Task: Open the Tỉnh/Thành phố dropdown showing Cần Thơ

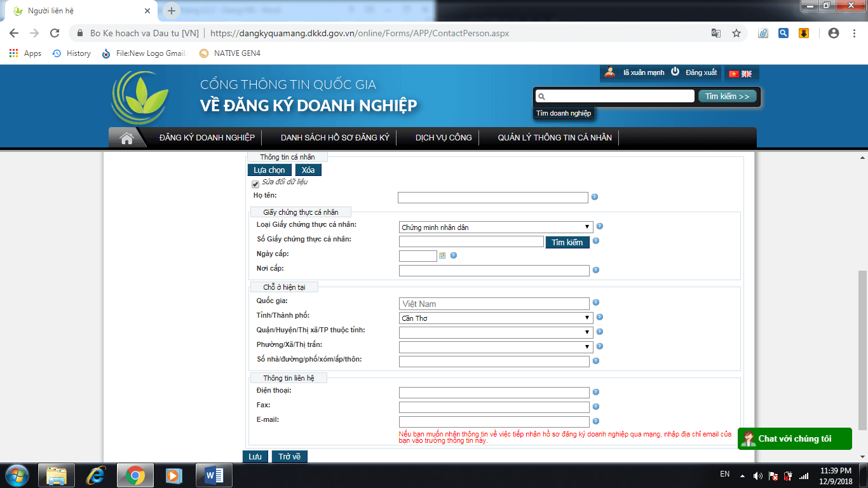Action: (496, 318)
